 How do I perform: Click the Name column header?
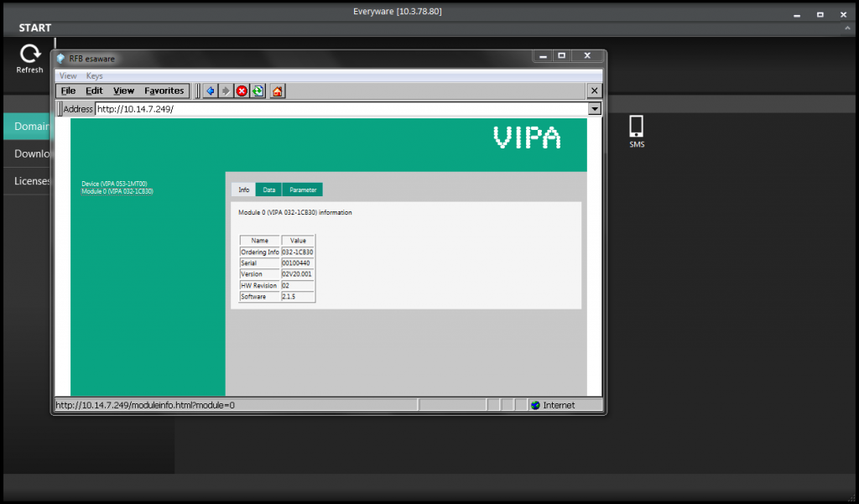(260, 241)
